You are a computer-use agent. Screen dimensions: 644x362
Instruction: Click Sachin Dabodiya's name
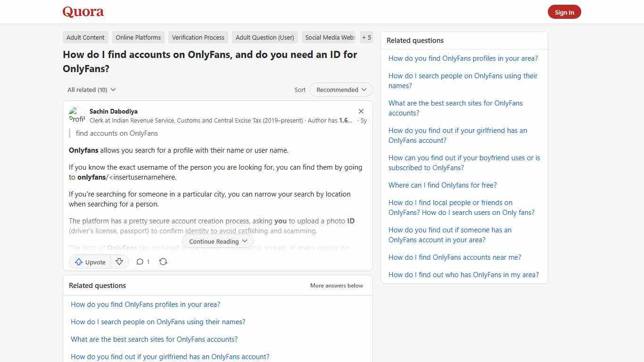(113, 111)
